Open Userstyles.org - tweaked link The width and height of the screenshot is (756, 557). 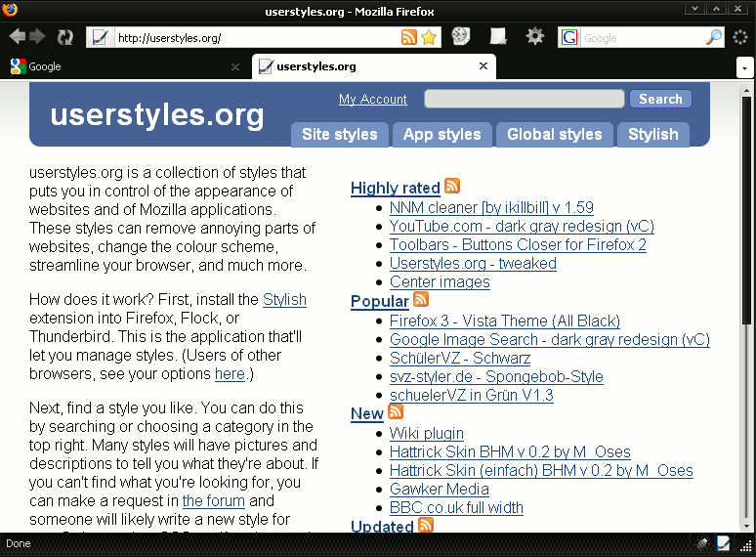pos(473,263)
